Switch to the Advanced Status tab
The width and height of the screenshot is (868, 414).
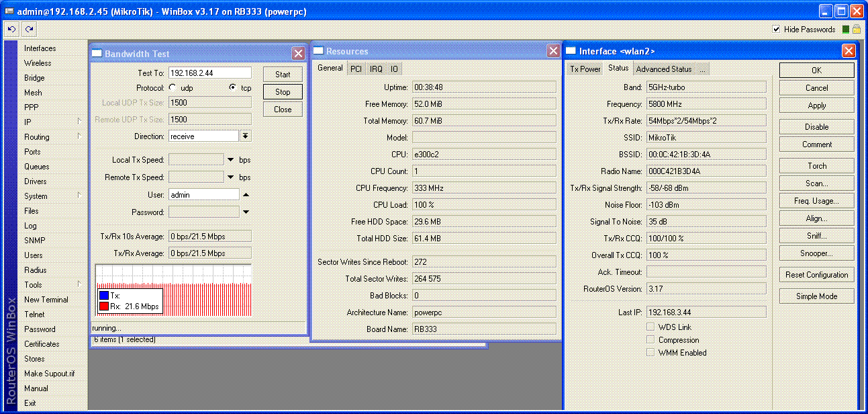[x=663, y=69]
